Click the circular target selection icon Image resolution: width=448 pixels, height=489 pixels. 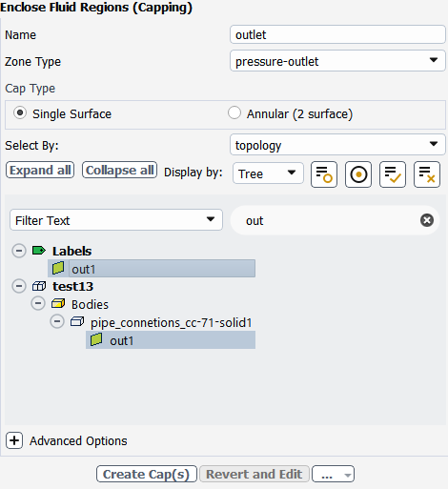[358, 174]
